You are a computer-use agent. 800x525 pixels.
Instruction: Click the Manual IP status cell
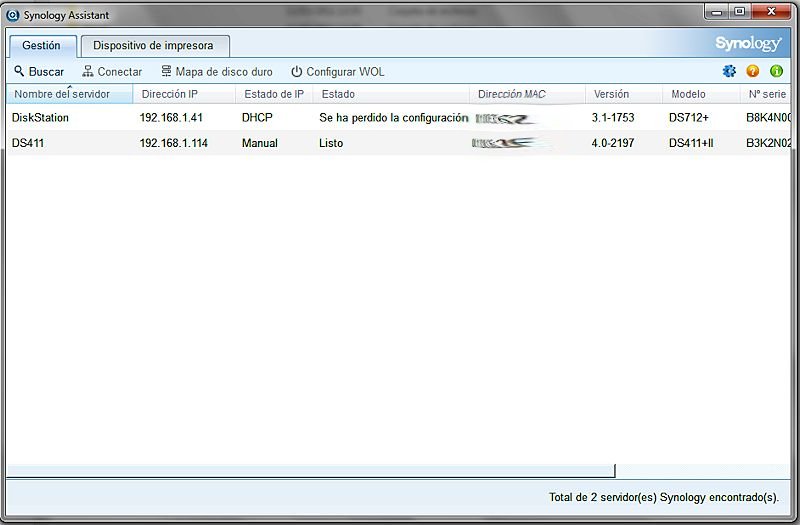260,143
